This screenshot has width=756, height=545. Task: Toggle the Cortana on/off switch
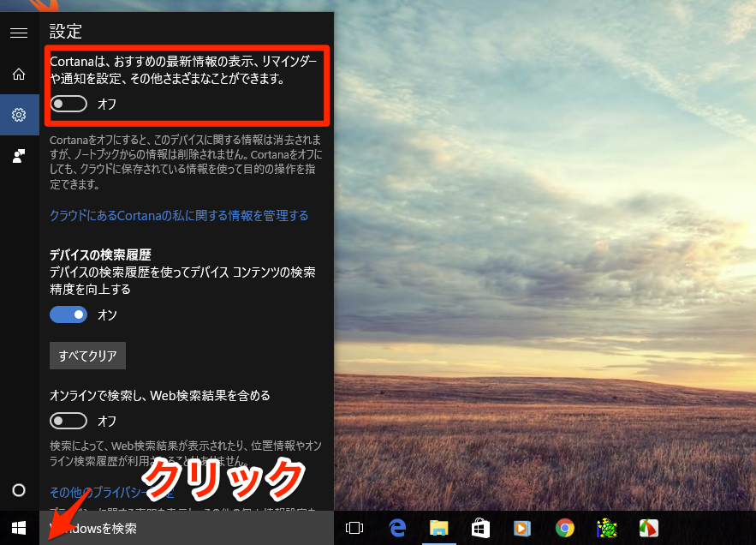(x=68, y=104)
